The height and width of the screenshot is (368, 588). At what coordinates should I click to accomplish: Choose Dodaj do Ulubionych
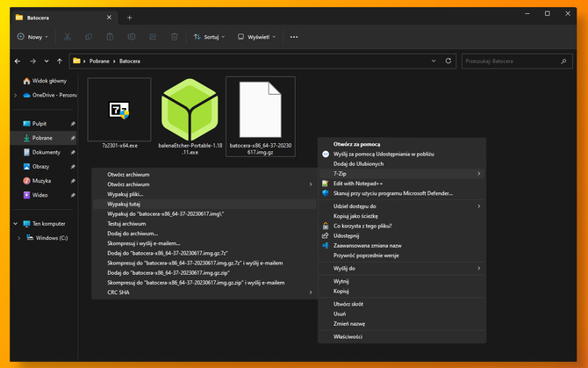coord(402,164)
